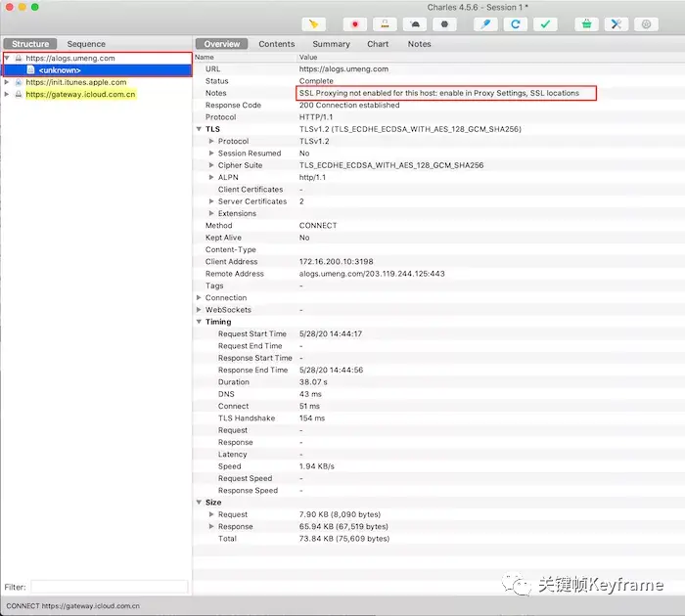Select the https://init.itunes.apple.com entry
This screenshot has height=616, width=685.
tap(76, 82)
